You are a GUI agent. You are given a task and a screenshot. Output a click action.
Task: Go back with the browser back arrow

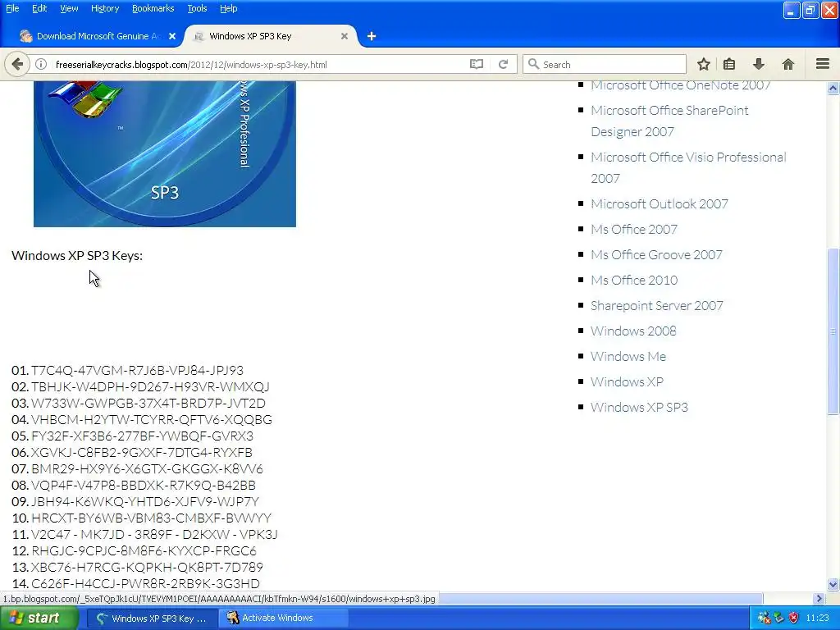(x=17, y=64)
